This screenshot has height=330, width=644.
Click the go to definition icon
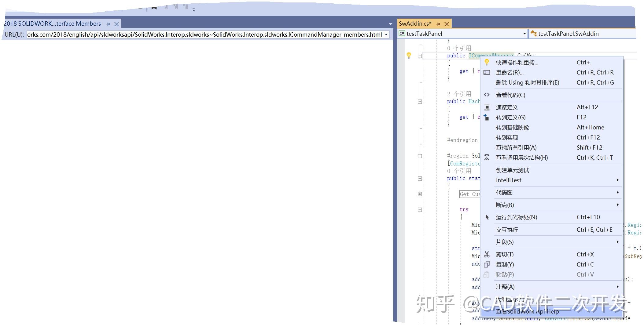click(487, 117)
